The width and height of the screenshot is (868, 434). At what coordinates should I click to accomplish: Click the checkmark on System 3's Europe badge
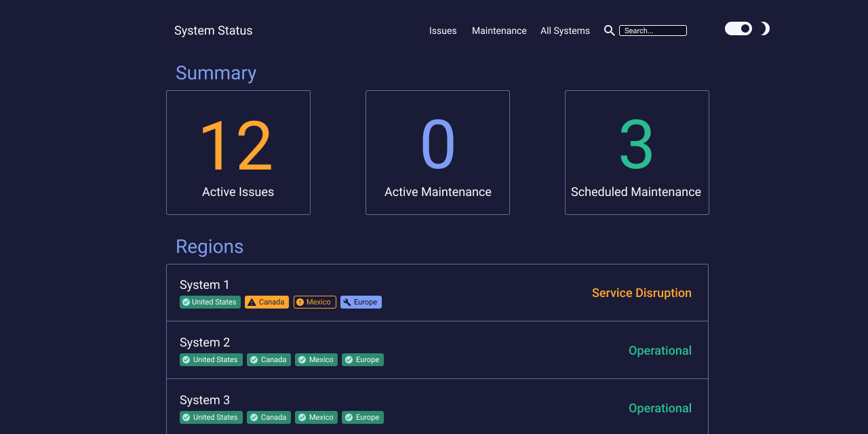click(x=348, y=417)
